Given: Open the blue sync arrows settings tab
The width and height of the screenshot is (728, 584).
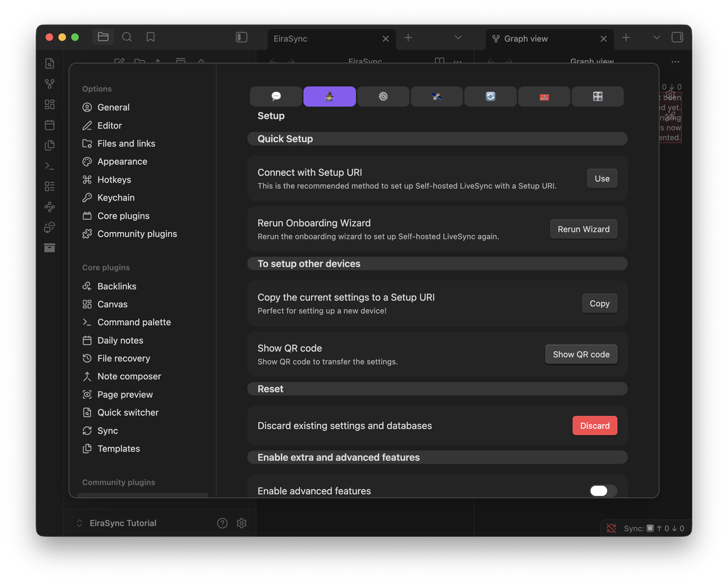Looking at the screenshot, I should (x=490, y=96).
